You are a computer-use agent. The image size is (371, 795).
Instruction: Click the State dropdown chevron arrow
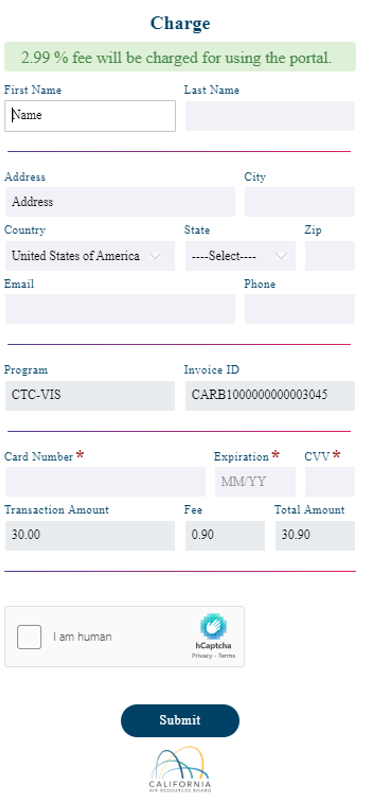coord(281,256)
